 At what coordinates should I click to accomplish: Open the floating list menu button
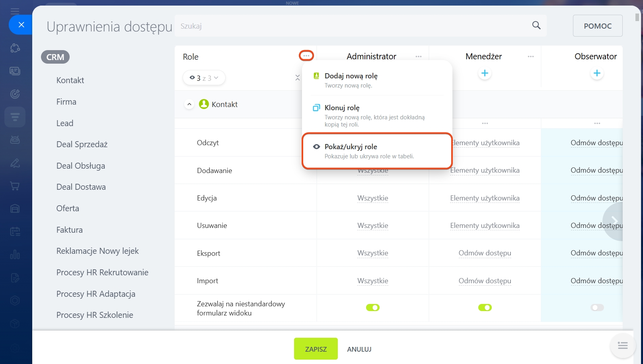[x=623, y=345]
